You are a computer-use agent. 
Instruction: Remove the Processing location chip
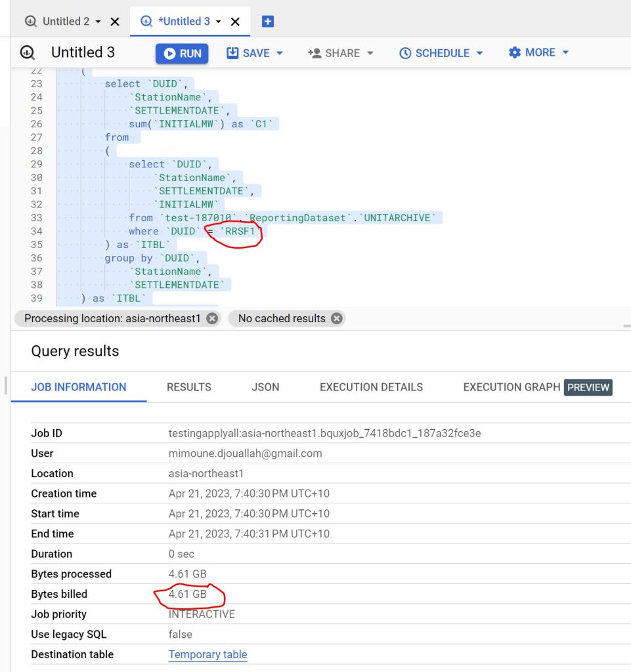tap(211, 318)
